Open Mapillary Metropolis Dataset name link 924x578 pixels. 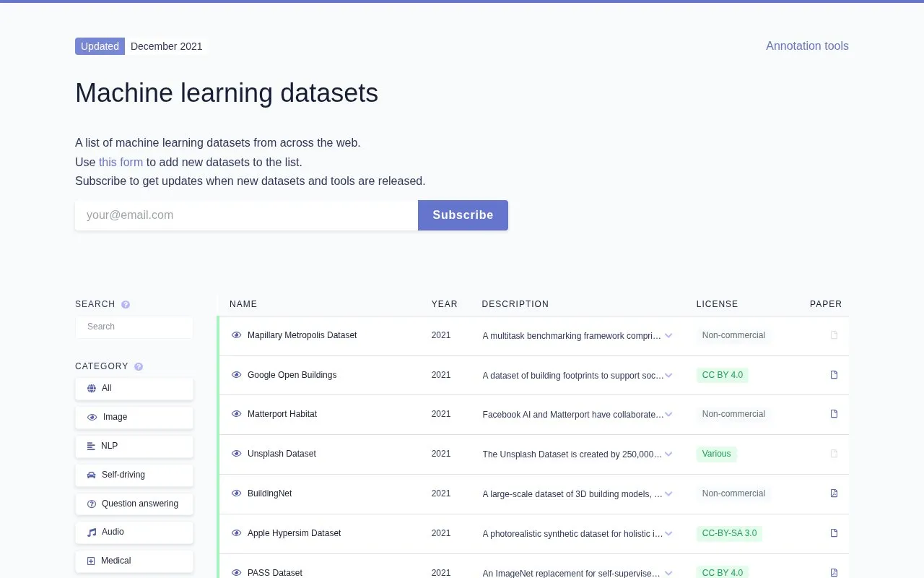click(302, 335)
